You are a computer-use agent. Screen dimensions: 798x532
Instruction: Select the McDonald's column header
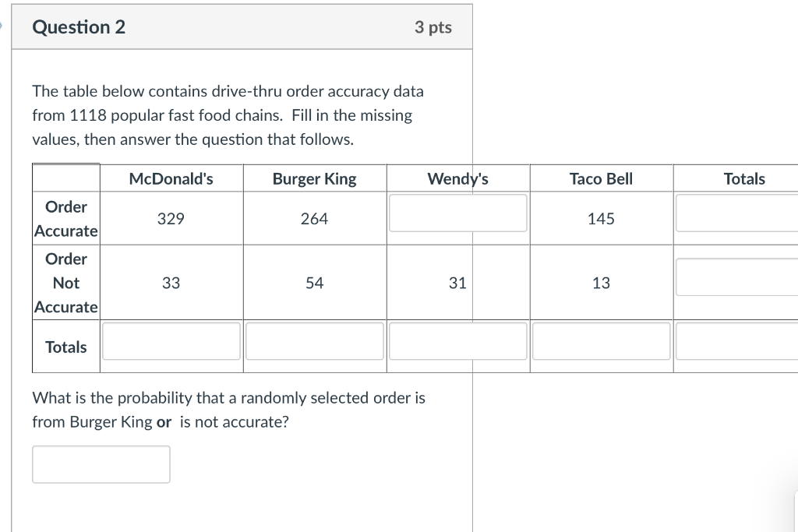[171, 178]
